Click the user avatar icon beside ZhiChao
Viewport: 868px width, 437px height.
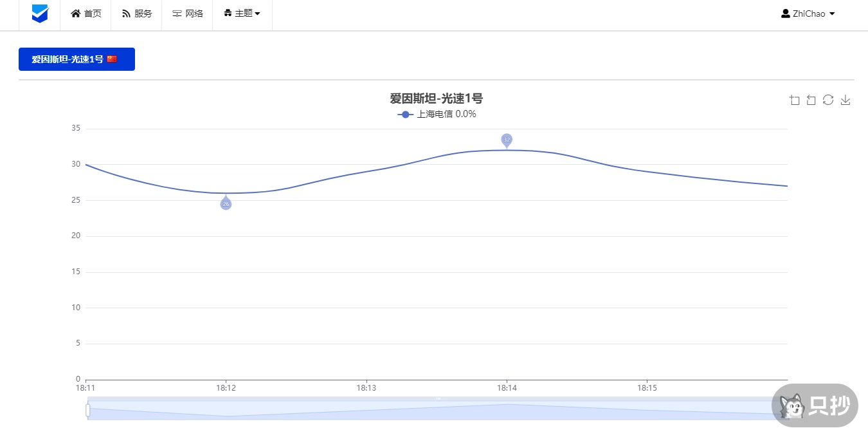point(785,14)
